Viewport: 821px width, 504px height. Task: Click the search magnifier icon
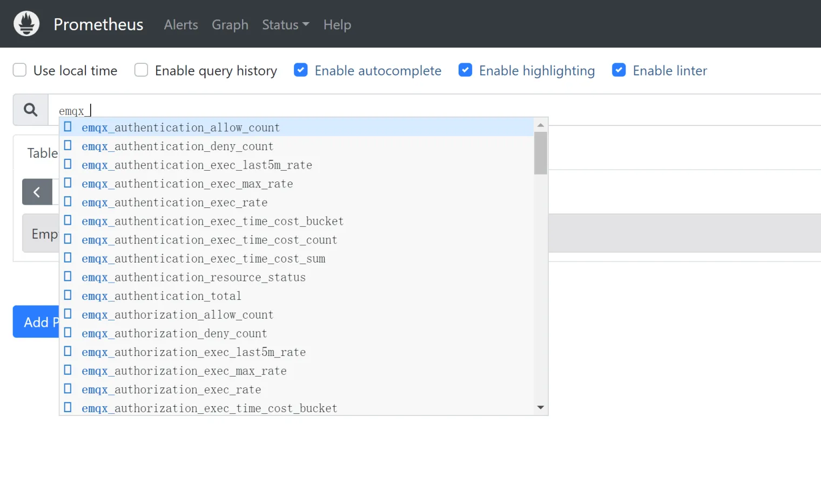pyautogui.click(x=31, y=110)
